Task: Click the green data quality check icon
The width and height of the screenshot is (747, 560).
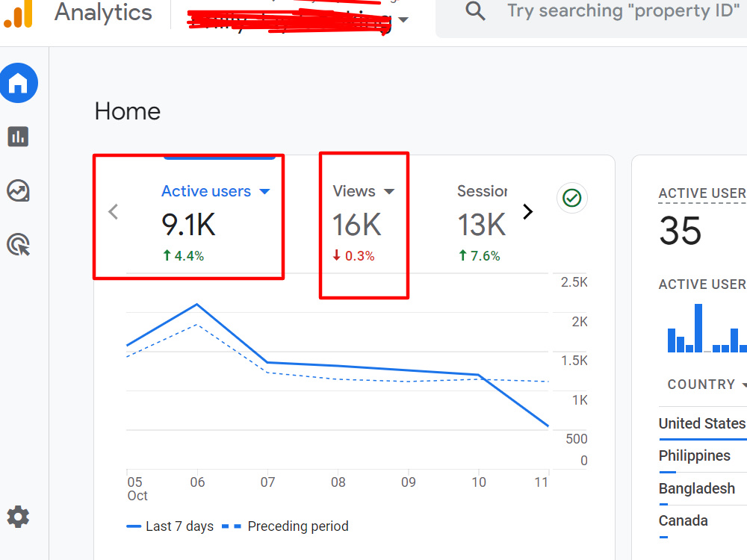Action: click(x=571, y=198)
